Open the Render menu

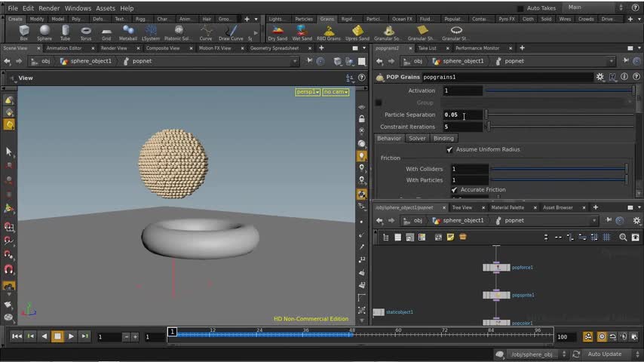point(49,8)
